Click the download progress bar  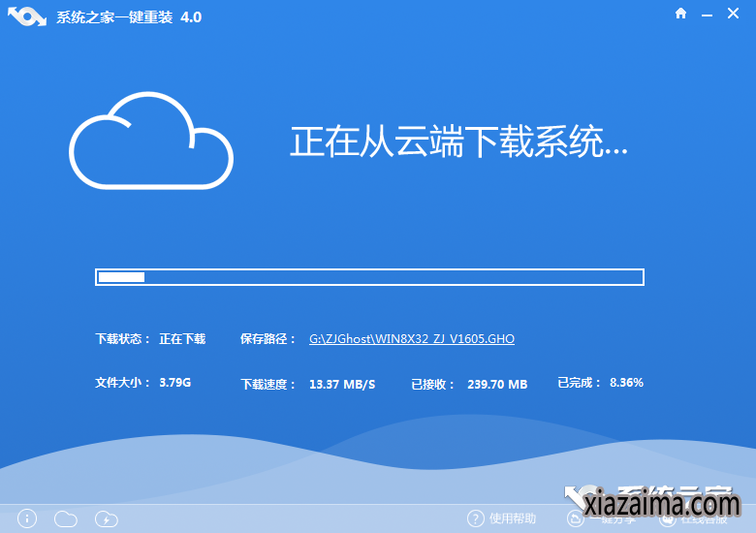click(x=370, y=277)
